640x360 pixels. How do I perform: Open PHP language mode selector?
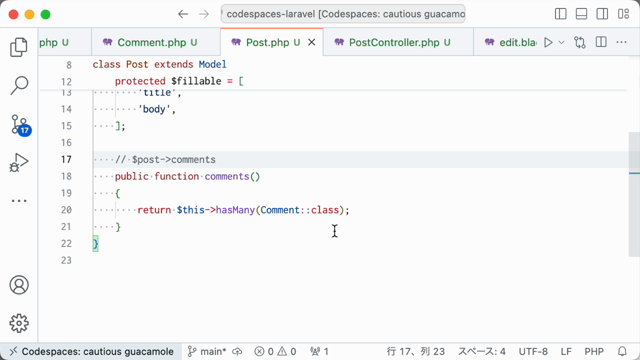[x=594, y=351]
